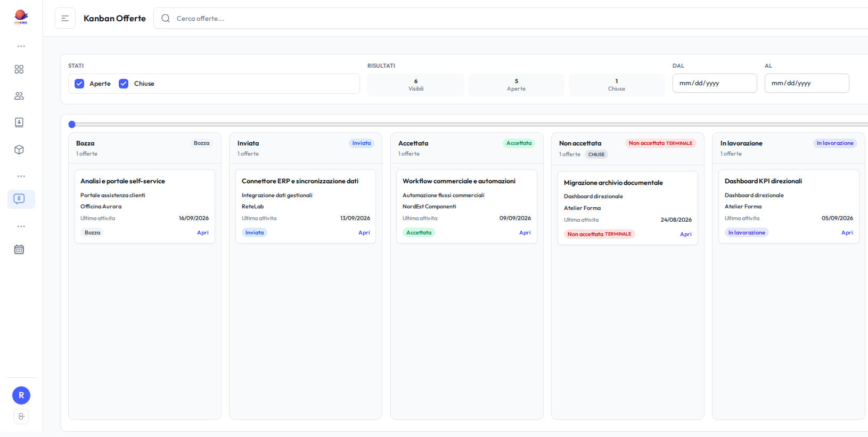
Task: Open the dashboard grid icon in sidebar
Action: coord(19,69)
